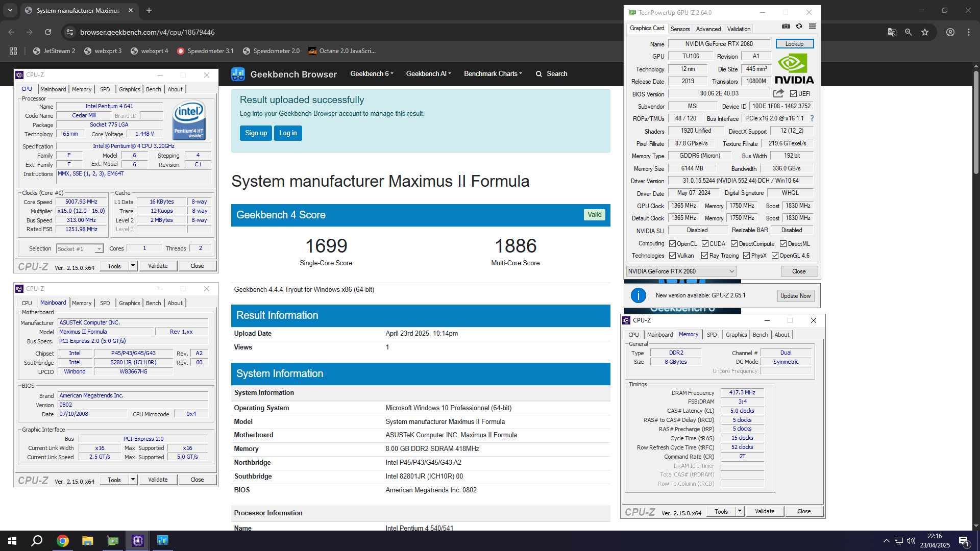Toggle UEFI checkbox in GPU-Z
980x551 pixels.
(x=793, y=94)
